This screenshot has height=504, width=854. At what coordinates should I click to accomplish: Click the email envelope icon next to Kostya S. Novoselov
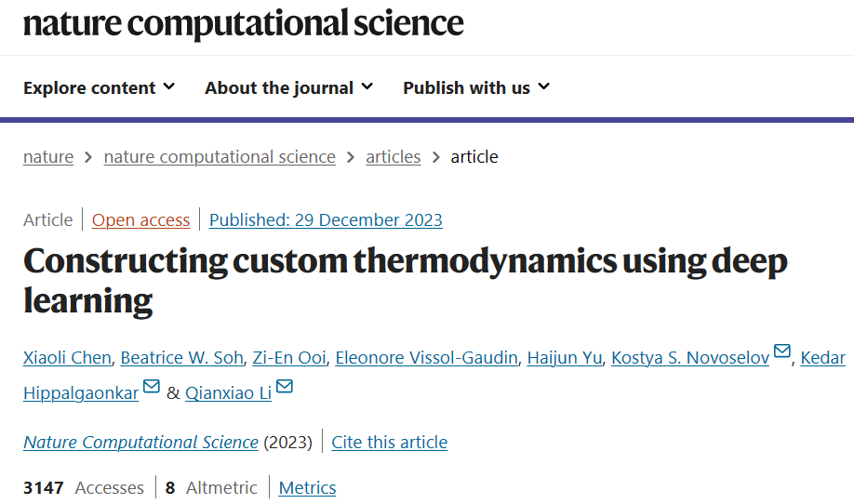(x=781, y=351)
